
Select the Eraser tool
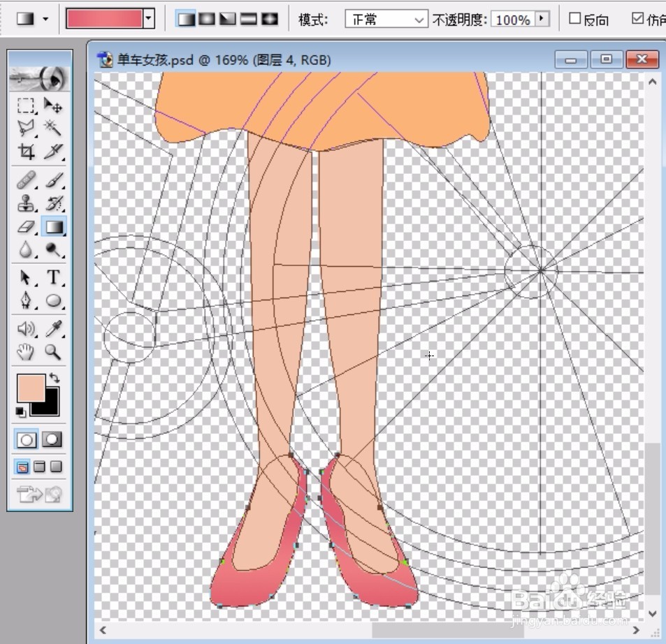26,227
